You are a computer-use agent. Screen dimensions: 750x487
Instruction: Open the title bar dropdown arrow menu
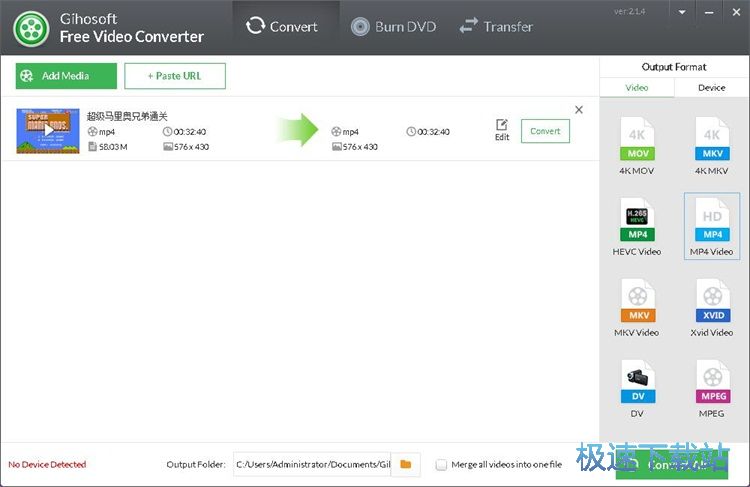[x=682, y=12]
